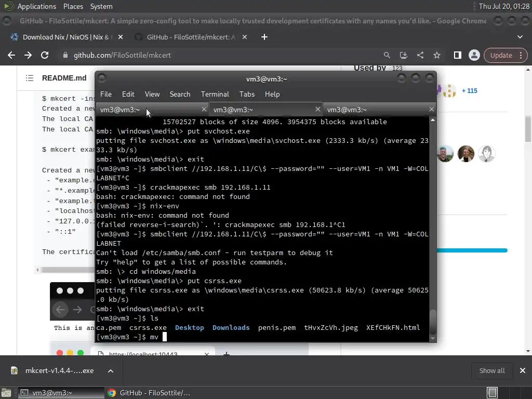Click terminal scrollbar up arrow
The image size is (532, 399).
[x=433, y=120]
